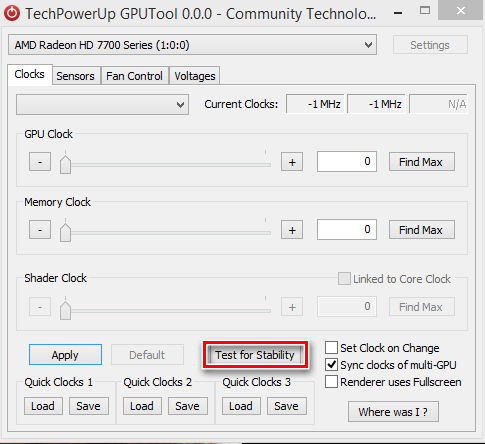485x444 pixels.
Task: Load Quick Clocks 1 profile
Action: coord(43,406)
